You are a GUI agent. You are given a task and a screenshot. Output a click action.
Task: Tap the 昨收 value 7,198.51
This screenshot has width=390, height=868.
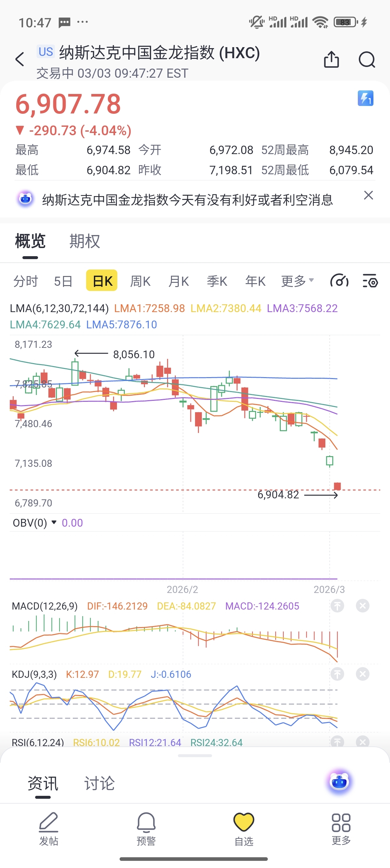231,170
